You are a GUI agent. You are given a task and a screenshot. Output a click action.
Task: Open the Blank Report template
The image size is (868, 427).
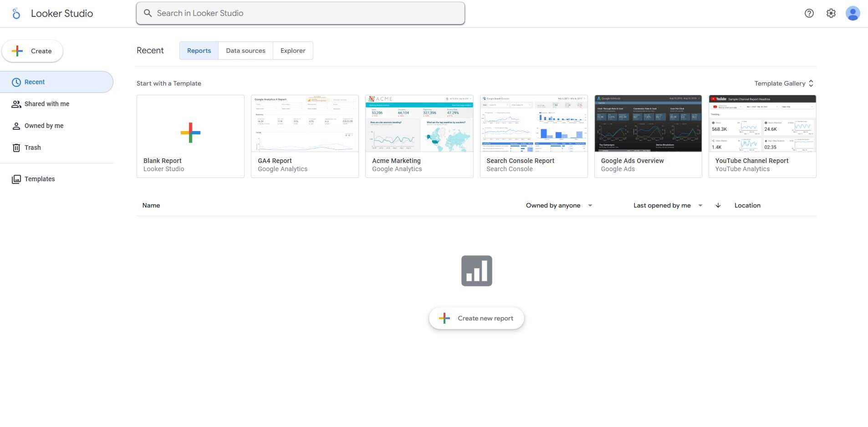click(x=190, y=136)
